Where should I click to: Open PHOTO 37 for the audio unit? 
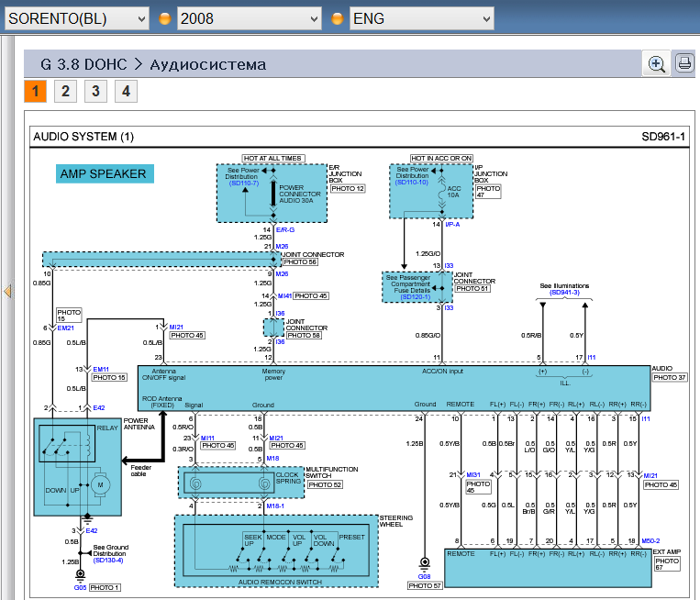[668, 377]
